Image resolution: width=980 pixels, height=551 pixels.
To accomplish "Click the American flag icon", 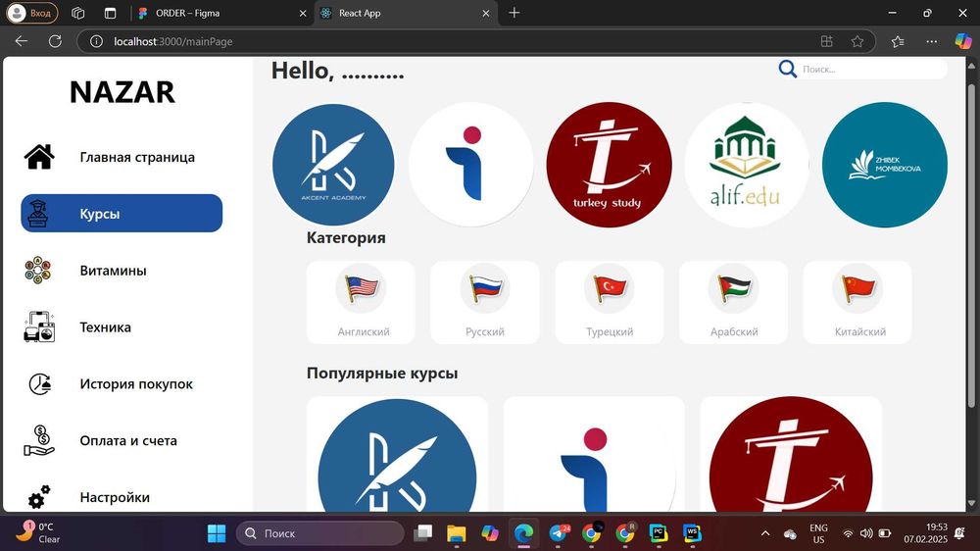I will (361, 288).
